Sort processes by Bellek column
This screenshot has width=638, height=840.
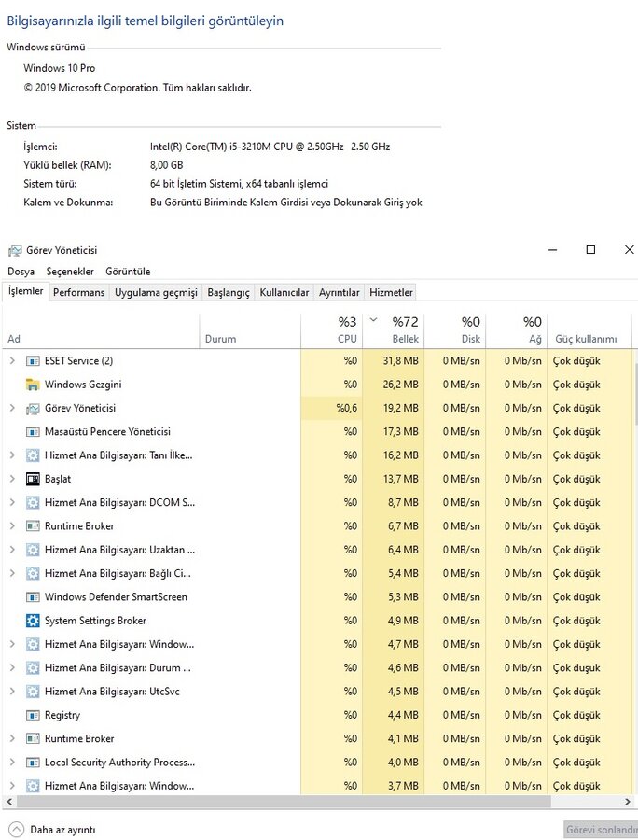[x=394, y=330]
